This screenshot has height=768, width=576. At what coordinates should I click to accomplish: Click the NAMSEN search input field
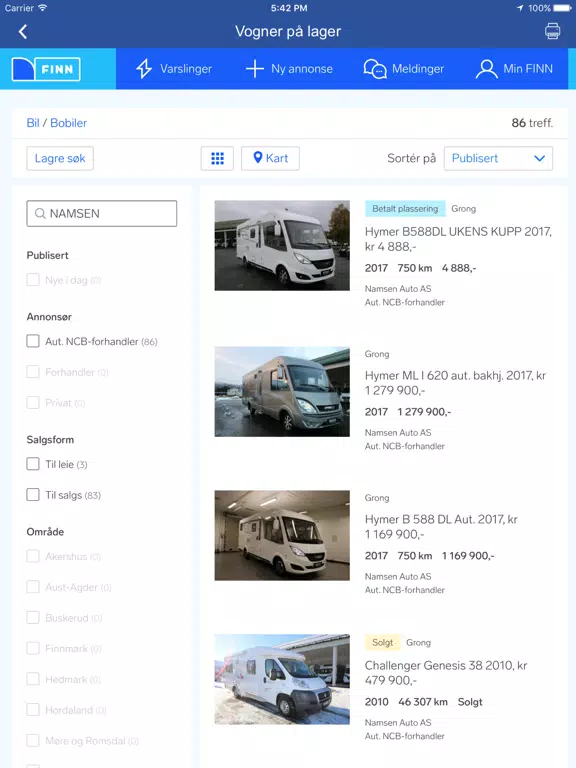click(101, 214)
